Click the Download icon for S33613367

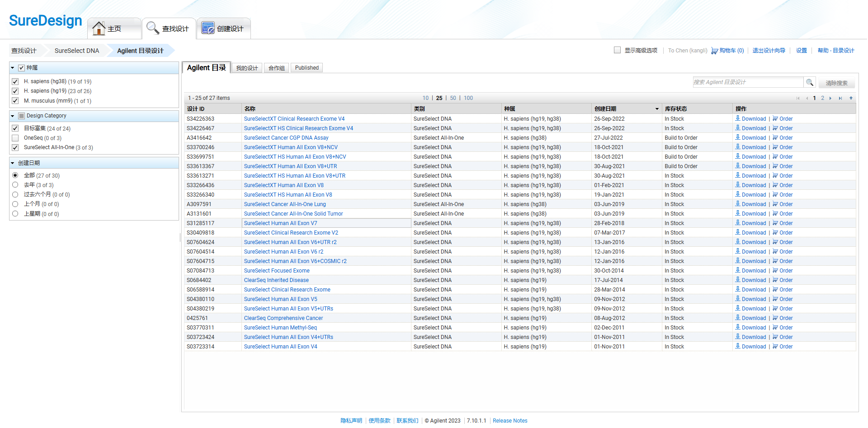point(738,166)
